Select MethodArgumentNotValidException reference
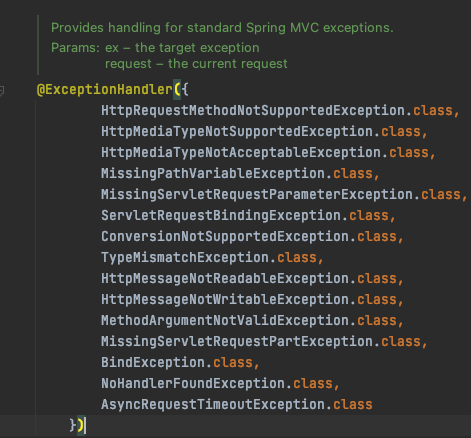The image size is (471, 438). point(225,320)
